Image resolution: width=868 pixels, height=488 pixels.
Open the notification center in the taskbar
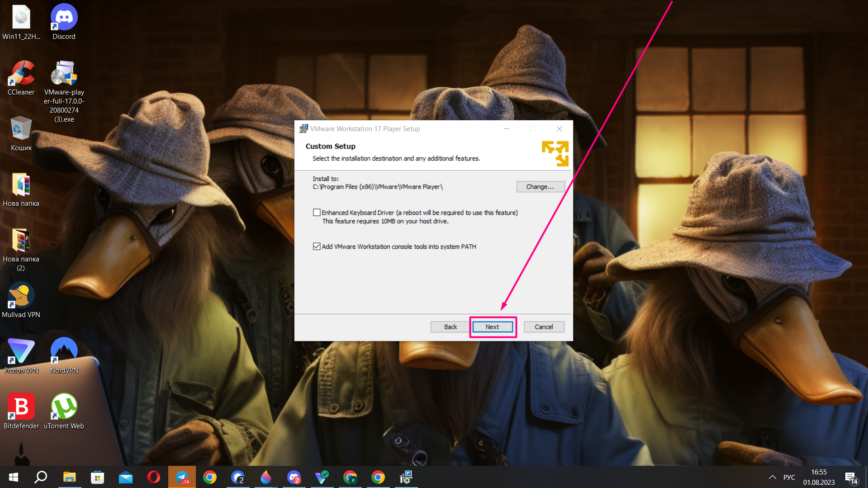tap(851, 477)
